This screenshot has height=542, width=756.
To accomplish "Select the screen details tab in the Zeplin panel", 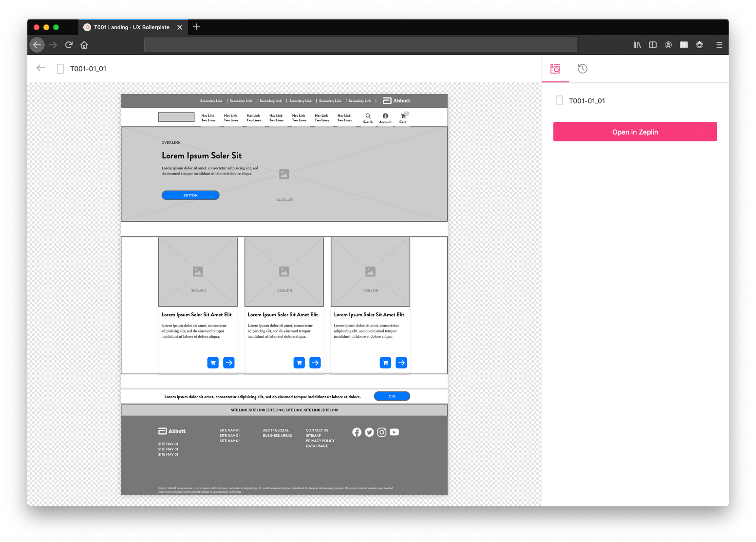I will coord(555,69).
